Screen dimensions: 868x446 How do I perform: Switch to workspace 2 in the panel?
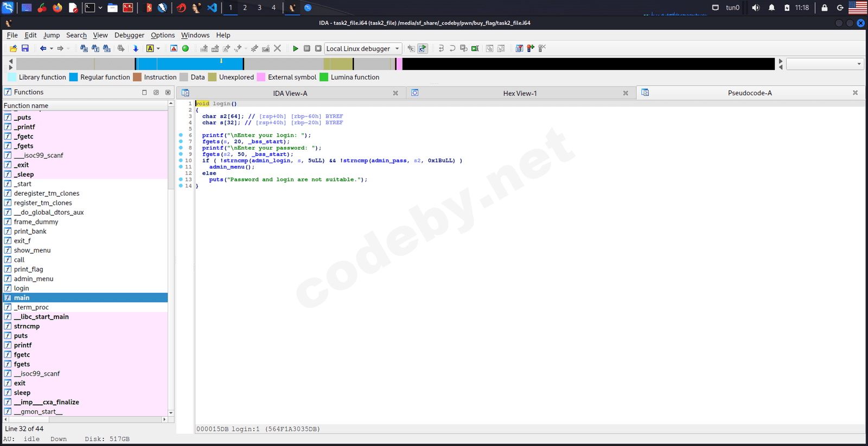pyautogui.click(x=245, y=8)
